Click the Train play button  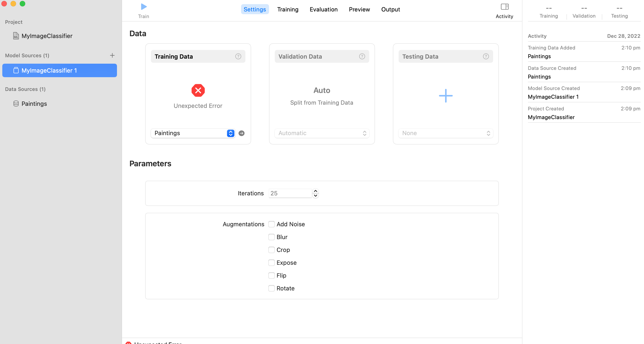(x=144, y=7)
